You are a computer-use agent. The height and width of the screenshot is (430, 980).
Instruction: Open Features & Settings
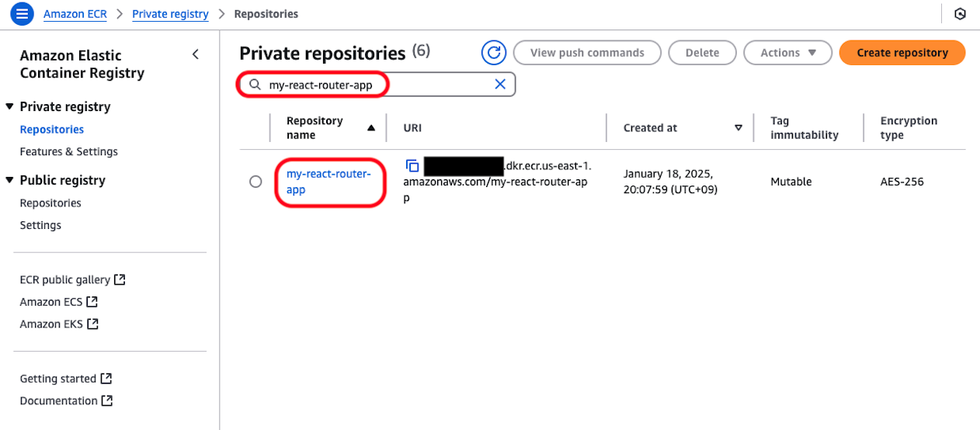[69, 151]
